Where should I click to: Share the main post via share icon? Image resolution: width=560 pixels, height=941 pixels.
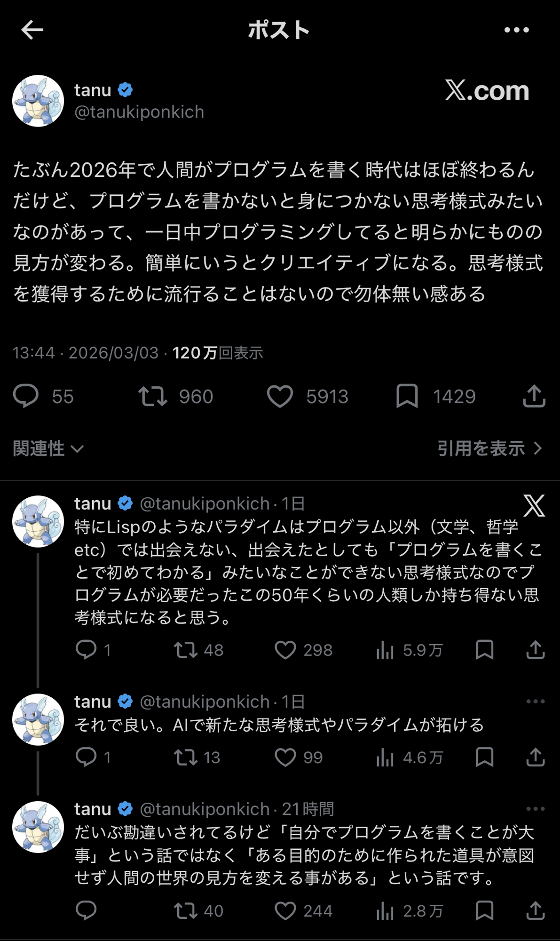coord(534,396)
